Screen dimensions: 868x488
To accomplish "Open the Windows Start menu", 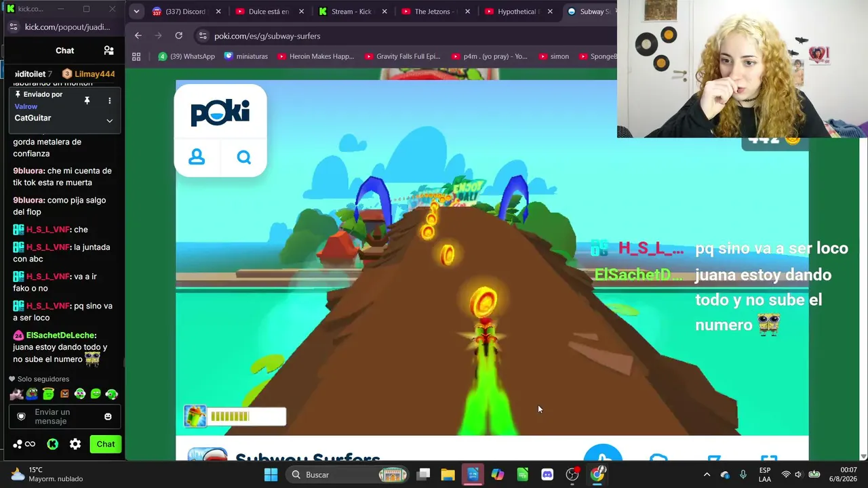I will point(271,474).
